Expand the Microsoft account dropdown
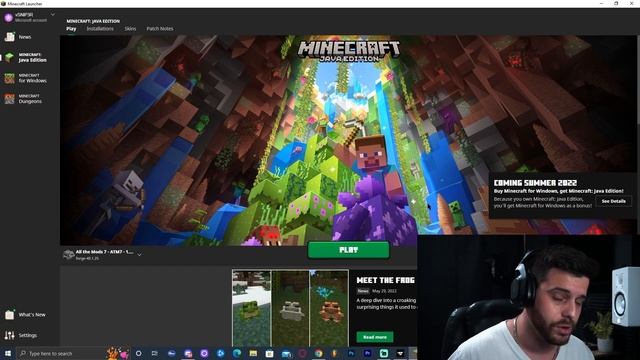Image resolution: width=640 pixels, height=360 pixels. [53, 15]
